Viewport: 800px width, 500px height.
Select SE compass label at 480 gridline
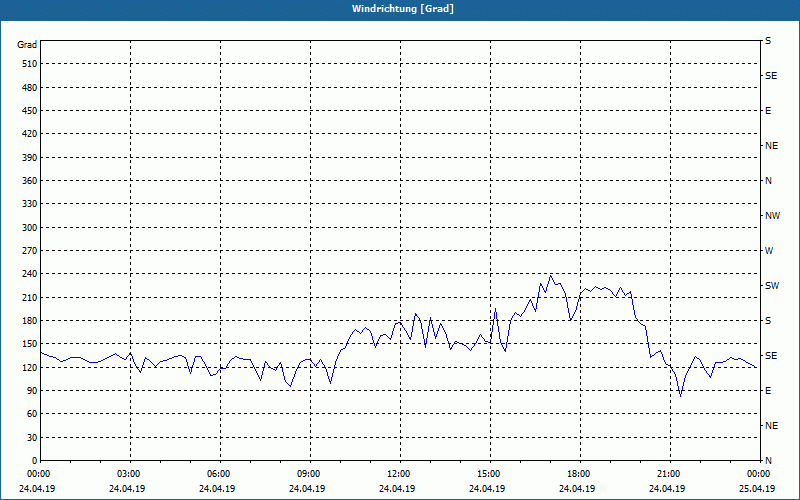coord(771,76)
